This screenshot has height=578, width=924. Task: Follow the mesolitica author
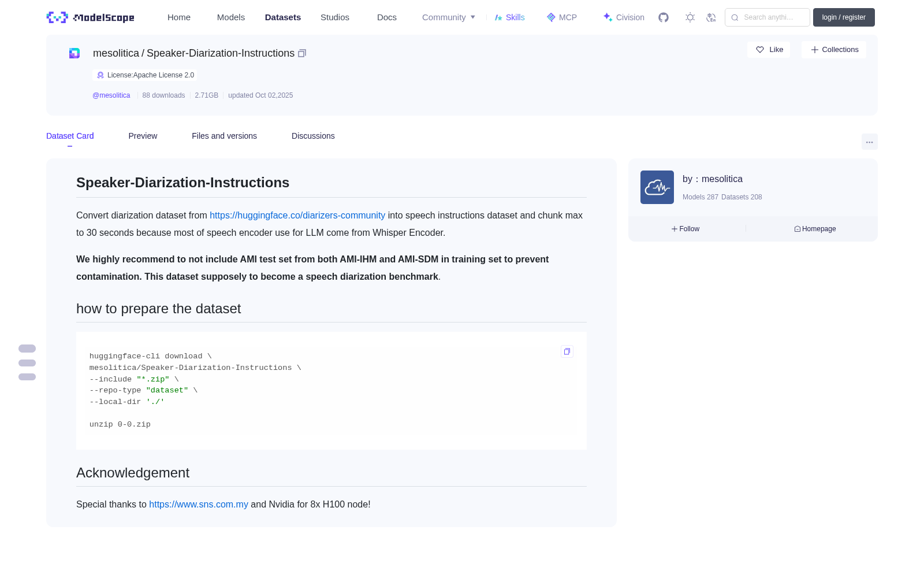[685, 229]
